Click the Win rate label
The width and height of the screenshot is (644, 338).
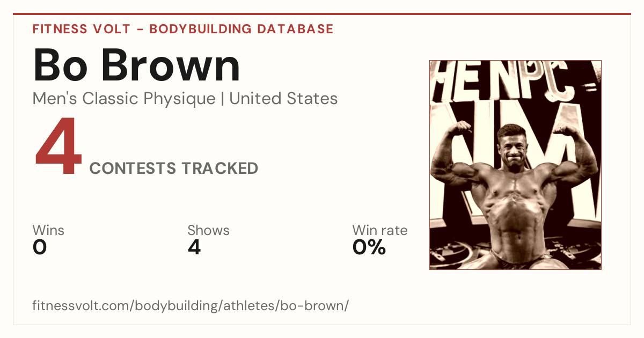pyautogui.click(x=380, y=231)
